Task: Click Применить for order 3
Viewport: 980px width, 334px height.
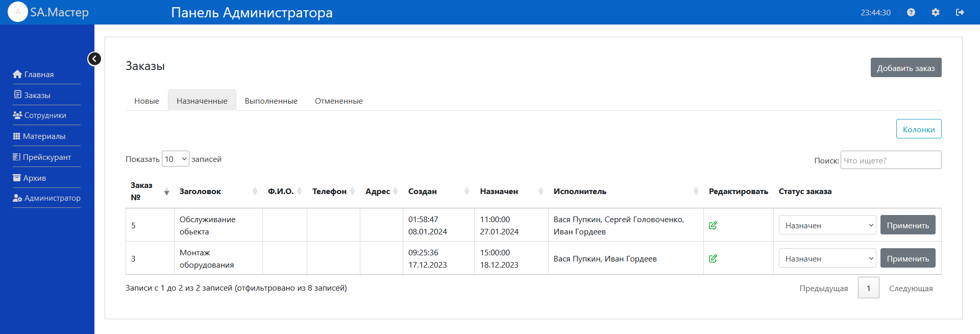Action: [908, 258]
